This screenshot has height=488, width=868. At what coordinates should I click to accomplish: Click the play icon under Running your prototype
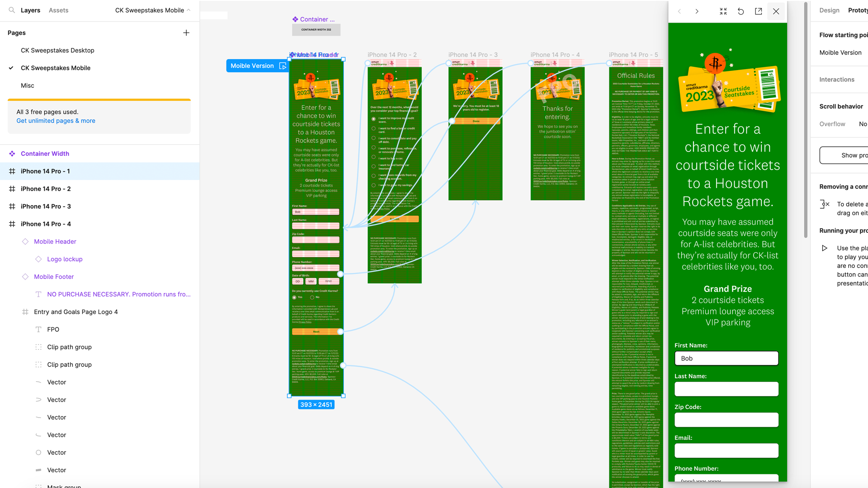pos(825,248)
